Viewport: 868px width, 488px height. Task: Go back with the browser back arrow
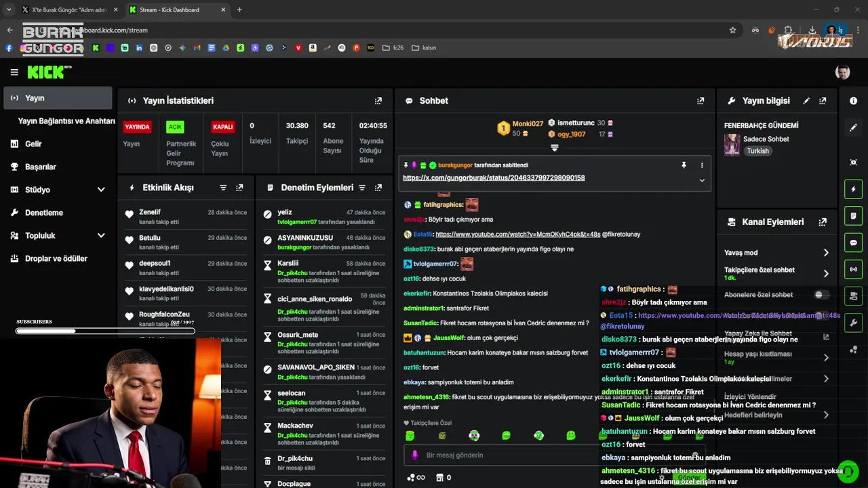pyautogui.click(x=9, y=30)
